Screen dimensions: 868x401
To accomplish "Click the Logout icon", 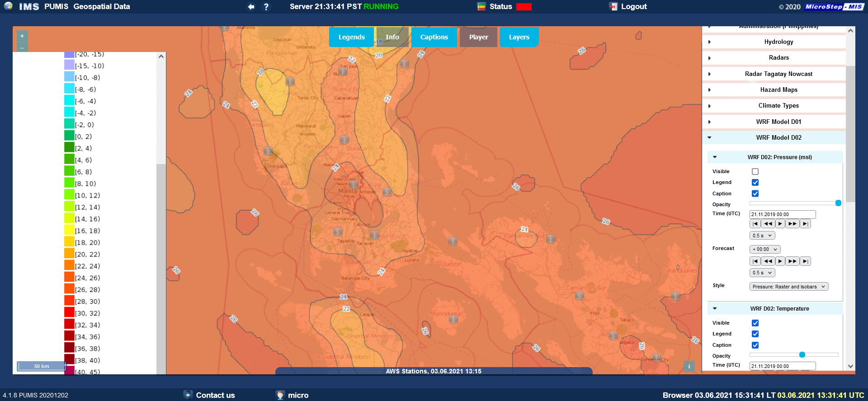I will point(613,6).
